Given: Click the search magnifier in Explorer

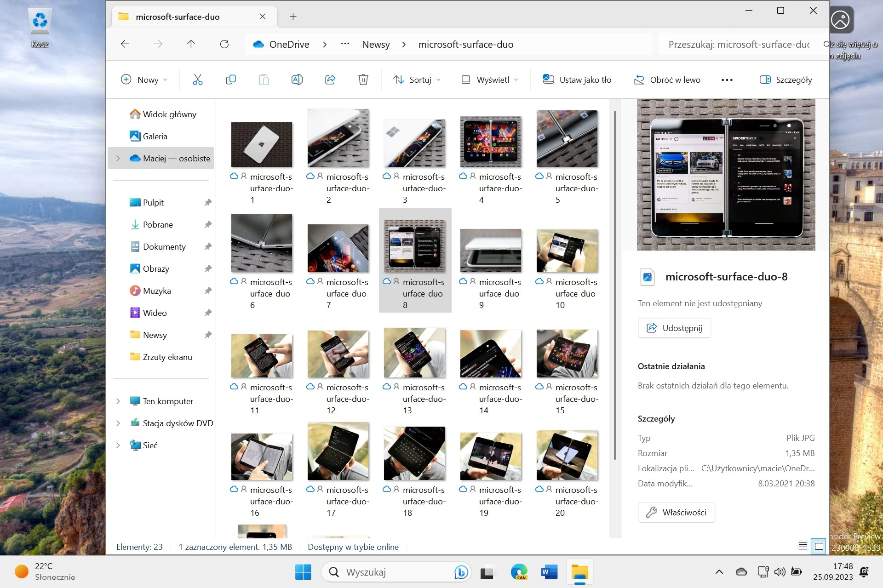Looking at the screenshot, I should pyautogui.click(x=826, y=44).
